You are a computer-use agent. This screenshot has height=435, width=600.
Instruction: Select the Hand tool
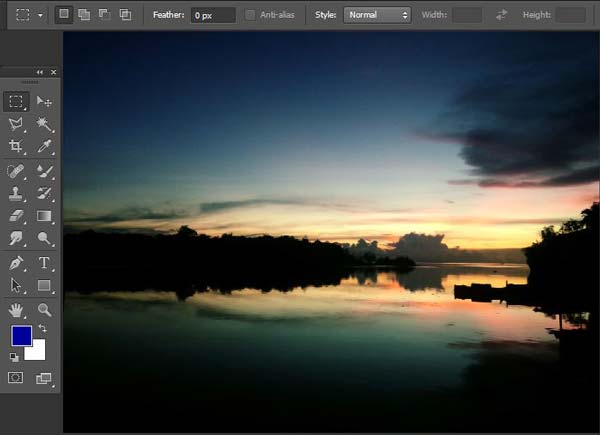(16, 310)
